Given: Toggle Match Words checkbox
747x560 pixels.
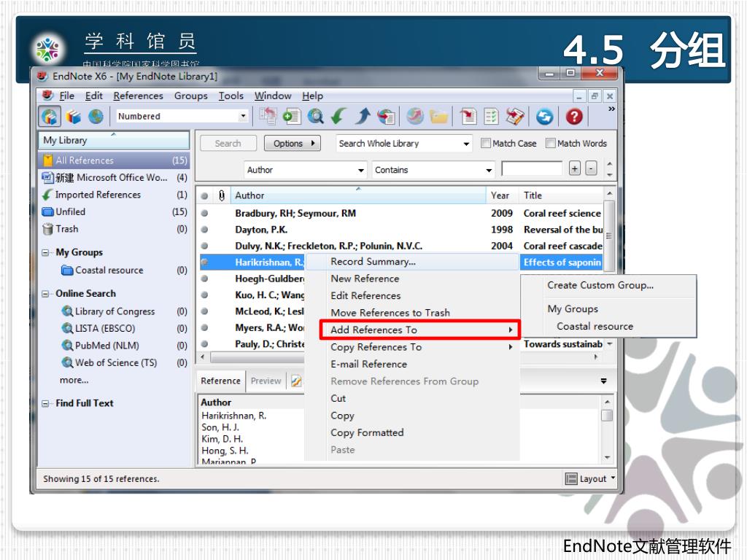Looking at the screenshot, I should (550, 144).
